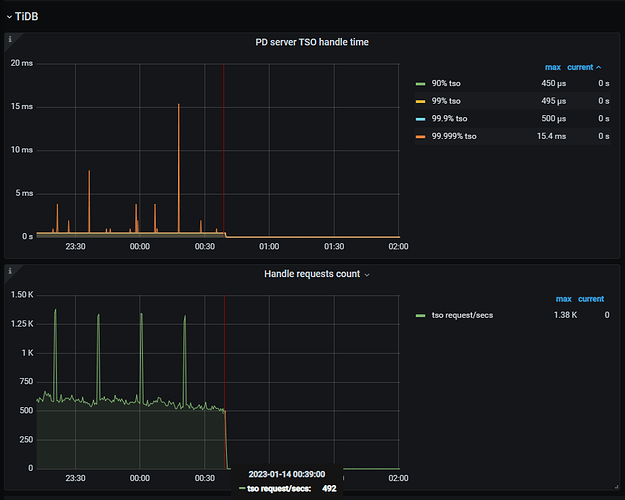Click the red vertical cursor line in requests graph
This screenshot has width=625, height=500.
[224, 380]
